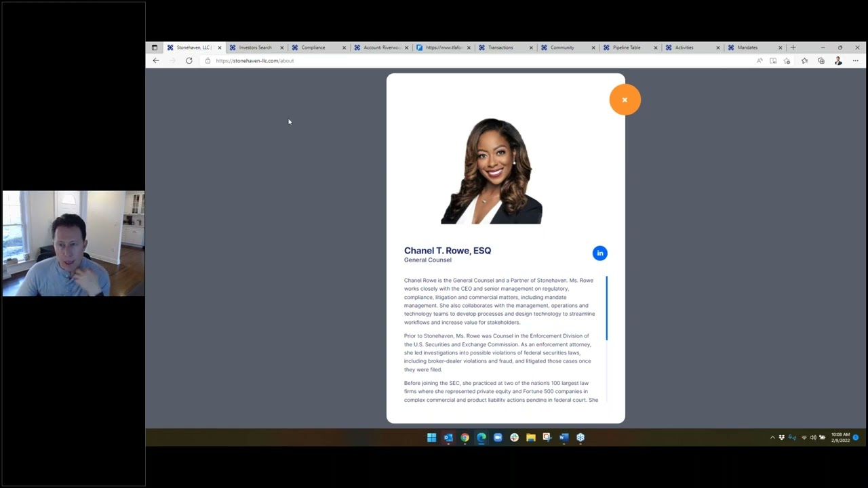This screenshot has height=488, width=868.
Task: Reload the Stonehaven page
Action: (189, 61)
